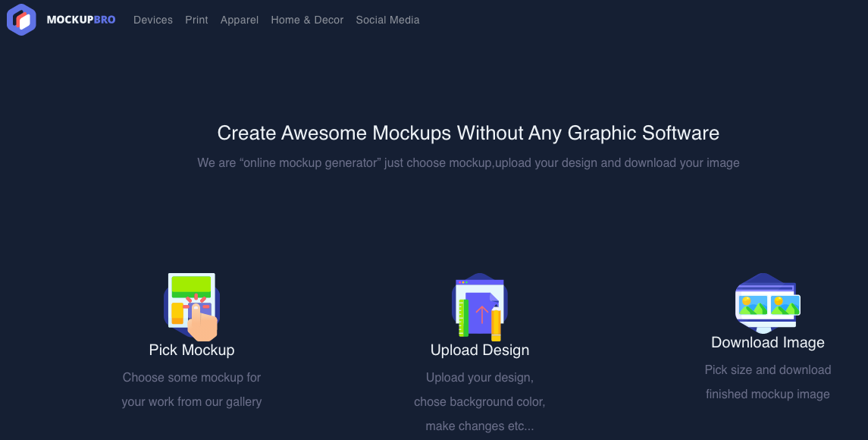The image size is (868, 440).
Task: Click the Create Awesome Mockups headline
Action: (468, 133)
